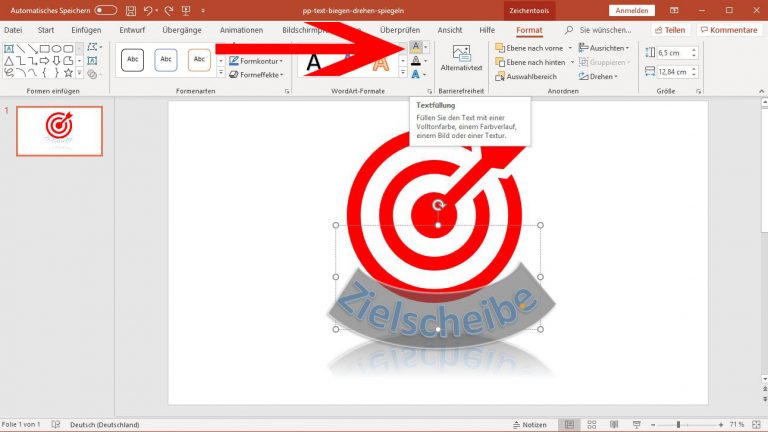This screenshot has height=432, width=768.
Task: Switch to the Einfügen tab
Action: point(86,30)
